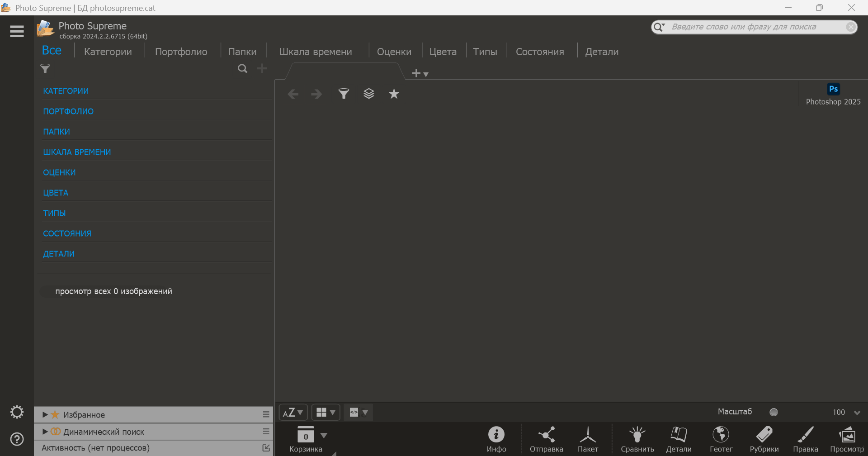Click the Активность (нет процессов) bar
The width and height of the screenshot is (868, 456).
[x=153, y=448]
